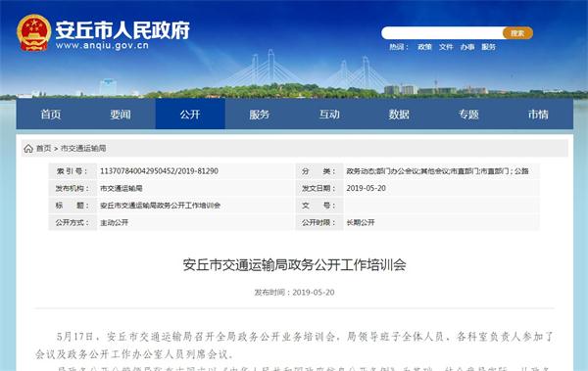This screenshot has width=588, height=371.
Task: Open the 要闻 navigation tab
Action: [x=121, y=115]
